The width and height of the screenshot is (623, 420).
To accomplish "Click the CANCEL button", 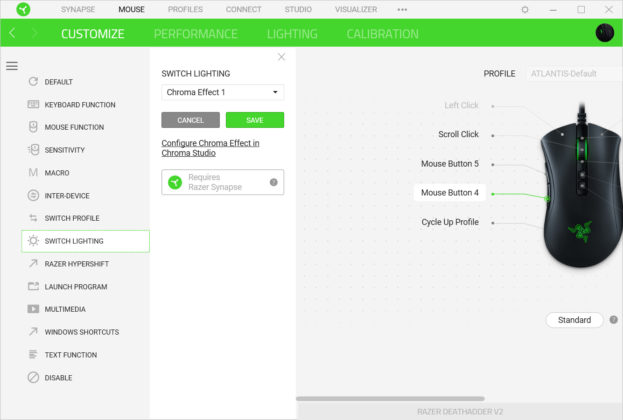I will click(190, 120).
